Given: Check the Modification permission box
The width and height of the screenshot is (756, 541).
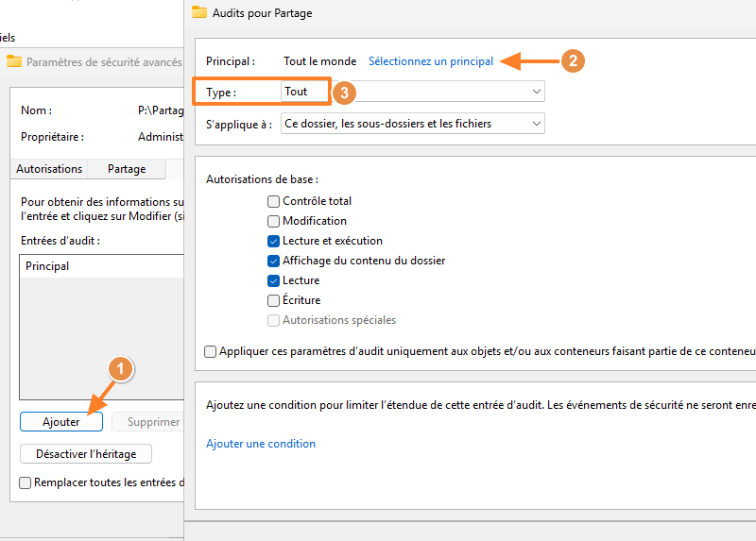Looking at the screenshot, I should (x=274, y=221).
